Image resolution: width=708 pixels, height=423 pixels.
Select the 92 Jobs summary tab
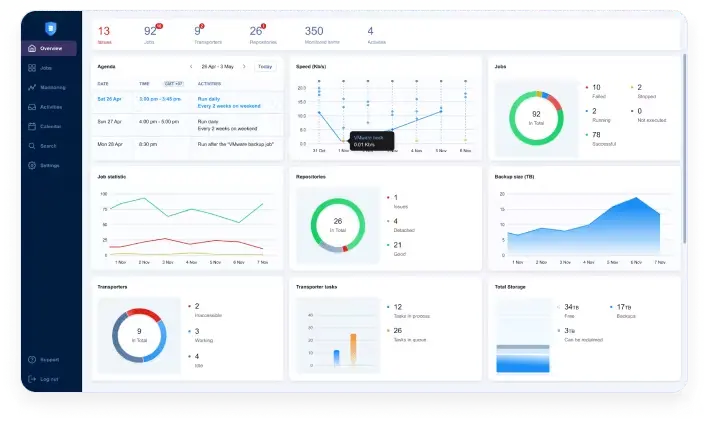pos(153,35)
